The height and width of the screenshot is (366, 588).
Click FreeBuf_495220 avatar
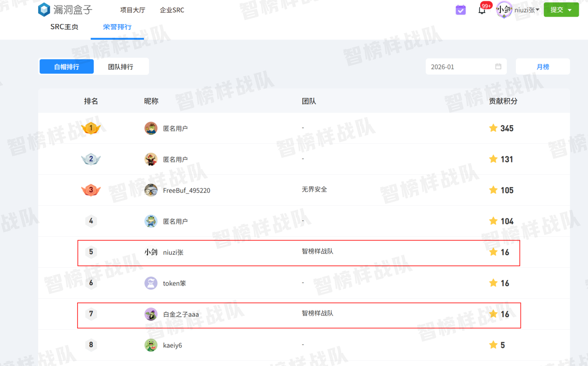pyautogui.click(x=151, y=190)
